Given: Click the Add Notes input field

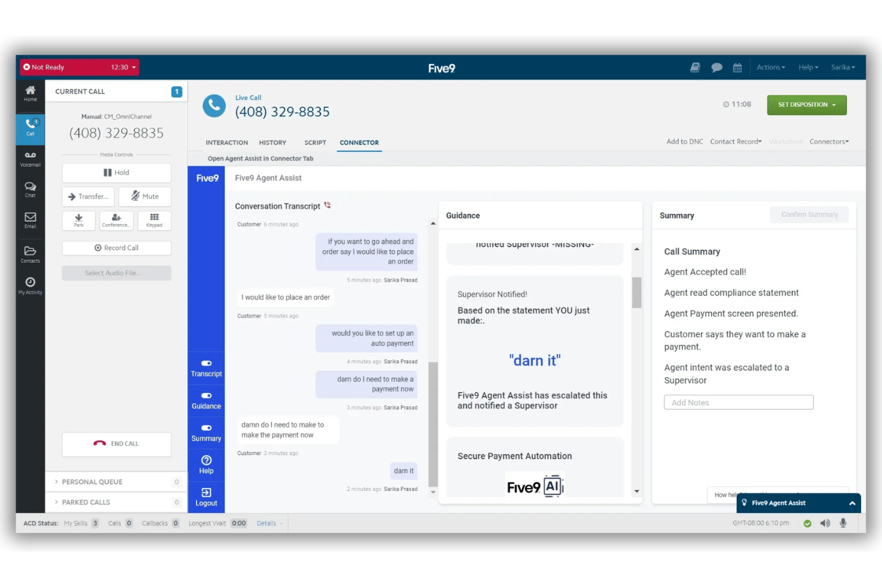Looking at the screenshot, I should [738, 403].
